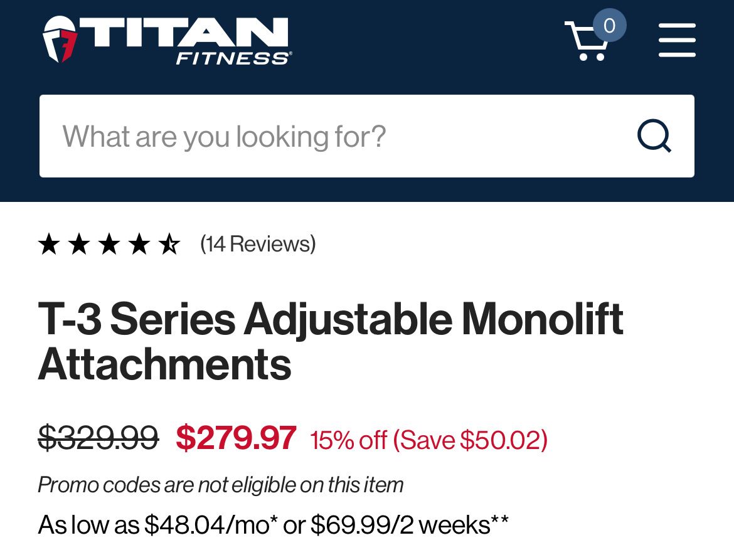Open the hamburger navigation menu

point(677,39)
